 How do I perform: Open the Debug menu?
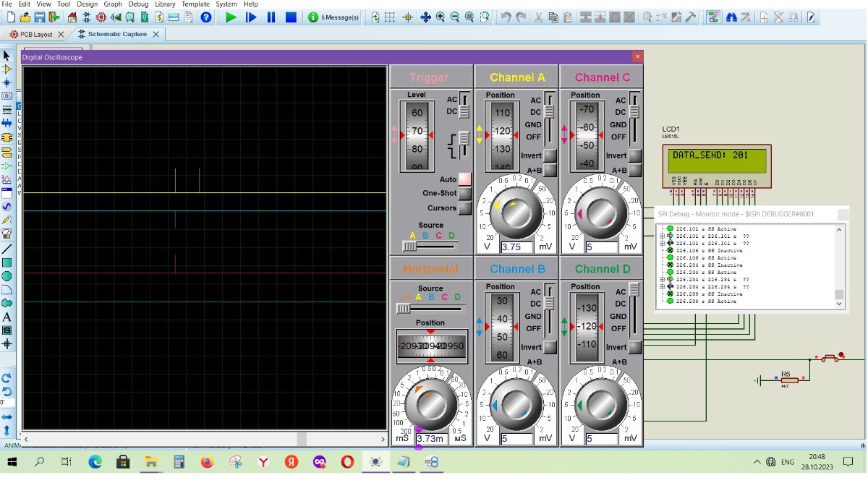coord(138,4)
